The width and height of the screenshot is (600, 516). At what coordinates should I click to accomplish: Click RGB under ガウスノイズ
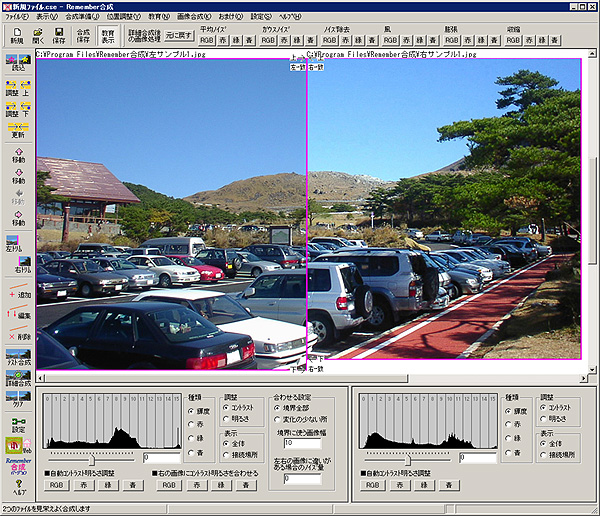tap(268, 40)
